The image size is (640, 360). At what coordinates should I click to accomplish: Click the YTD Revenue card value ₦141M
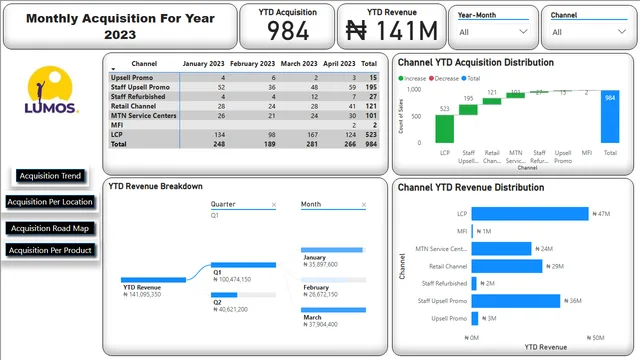[x=391, y=31]
